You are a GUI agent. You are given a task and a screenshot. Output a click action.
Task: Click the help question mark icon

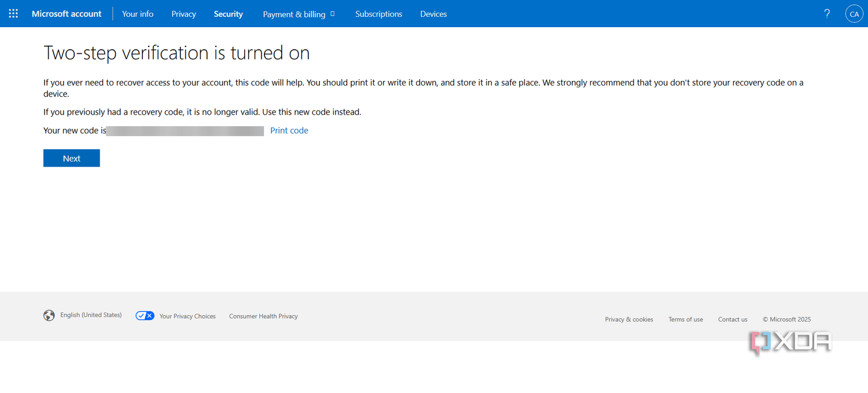click(x=827, y=14)
